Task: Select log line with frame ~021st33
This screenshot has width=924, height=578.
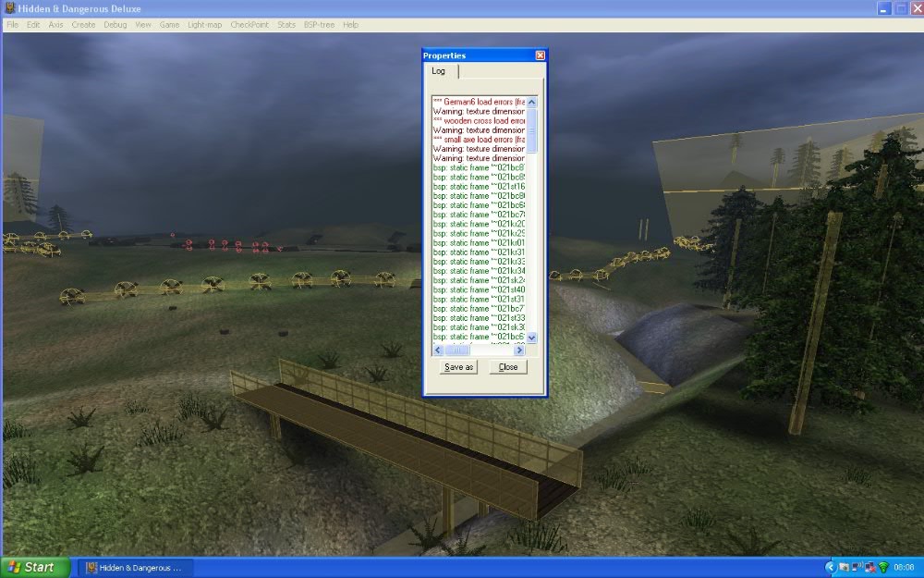Action: click(x=479, y=318)
